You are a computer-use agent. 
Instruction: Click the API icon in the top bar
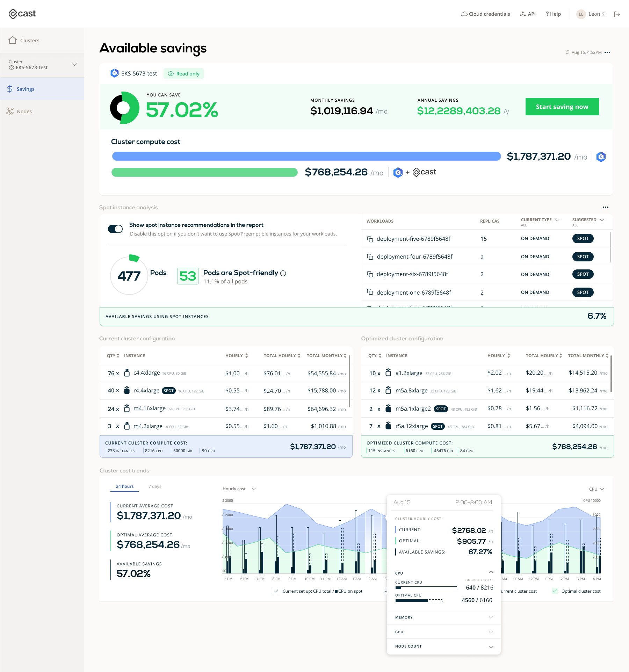tap(523, 14)
